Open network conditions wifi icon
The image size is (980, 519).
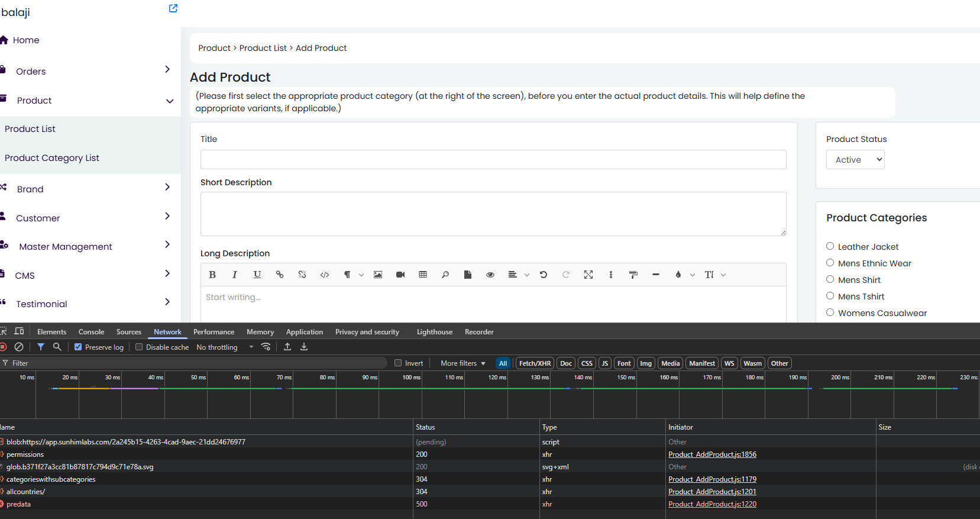point(266,347)
